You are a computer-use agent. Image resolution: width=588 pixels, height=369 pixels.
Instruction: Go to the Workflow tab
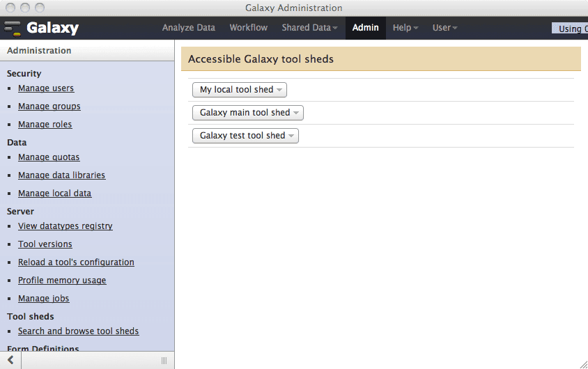[249, 28]
